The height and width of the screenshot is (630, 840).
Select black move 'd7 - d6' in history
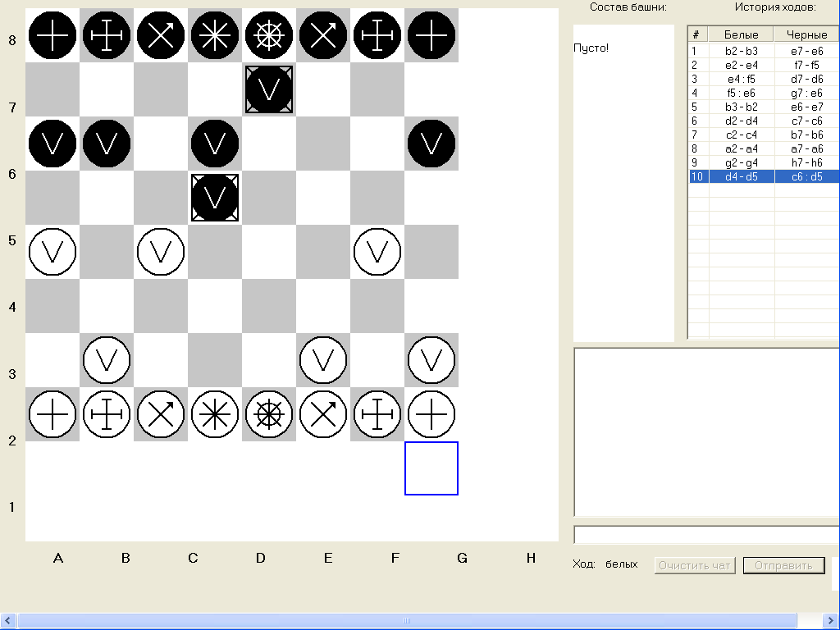click(807, 79)
